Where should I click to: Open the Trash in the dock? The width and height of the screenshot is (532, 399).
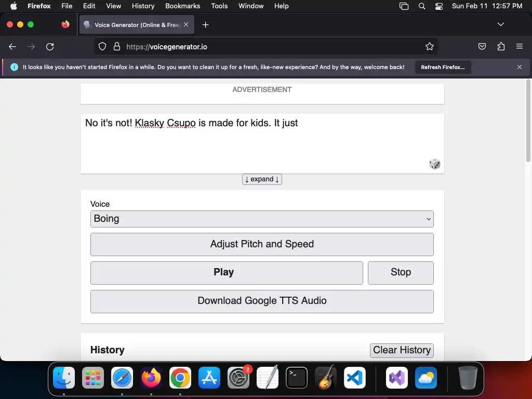[468, 378]
